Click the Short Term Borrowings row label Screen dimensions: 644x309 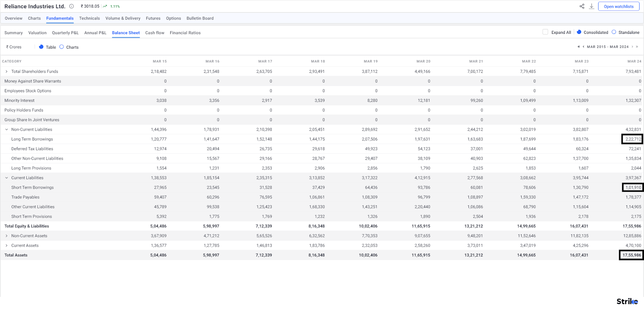[33, 187]
